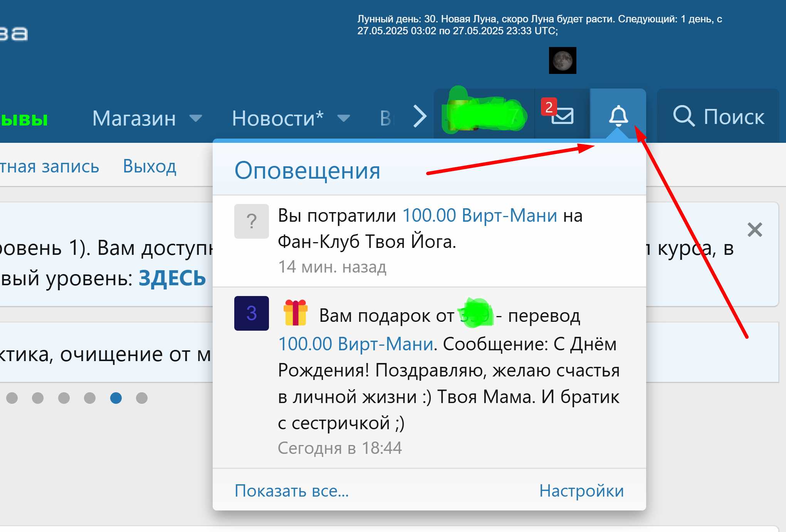Open the question-mark avatar in first notification
The height and width of the screenshot is (532, 786).
click(251, 221)
